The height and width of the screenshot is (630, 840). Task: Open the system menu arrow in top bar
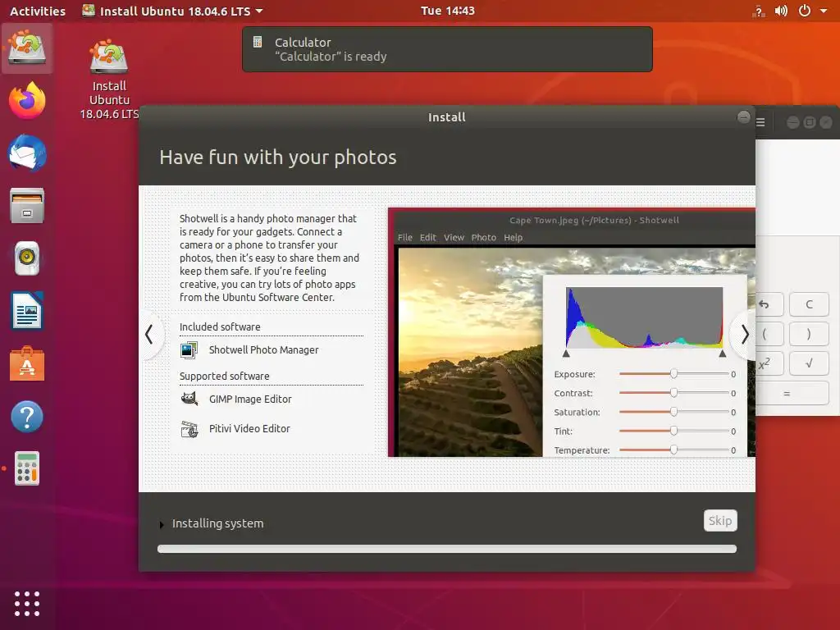(x=824, y=11)
